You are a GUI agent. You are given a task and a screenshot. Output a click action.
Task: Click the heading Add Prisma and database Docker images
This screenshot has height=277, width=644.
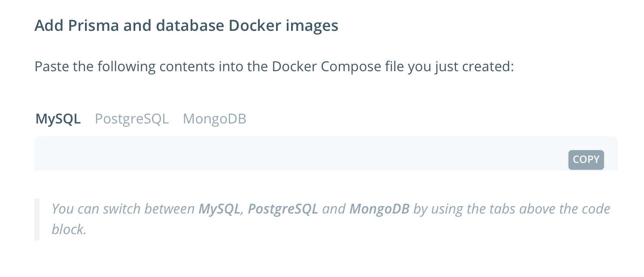point(186,25)
